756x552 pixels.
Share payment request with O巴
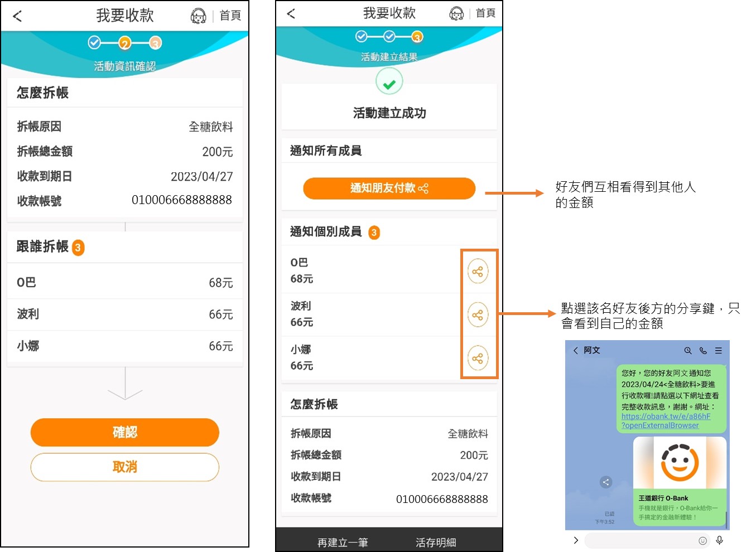[478, 272]
